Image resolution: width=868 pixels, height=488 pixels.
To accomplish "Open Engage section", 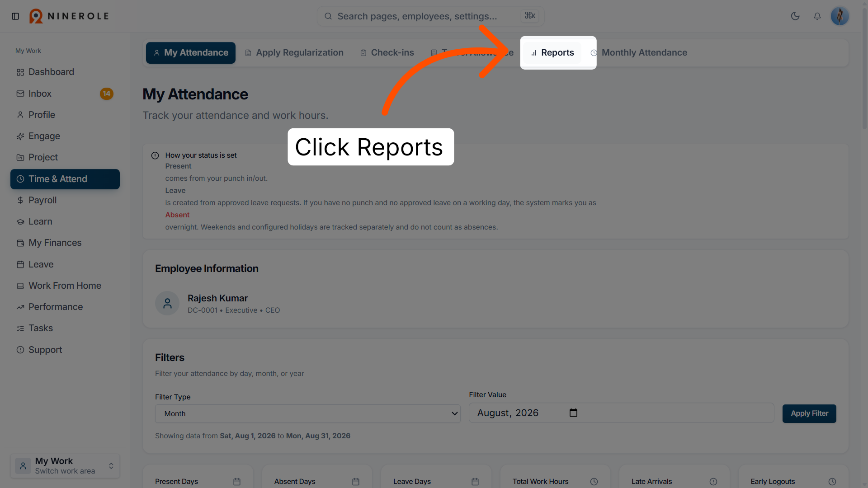I will tap(65, 136).
